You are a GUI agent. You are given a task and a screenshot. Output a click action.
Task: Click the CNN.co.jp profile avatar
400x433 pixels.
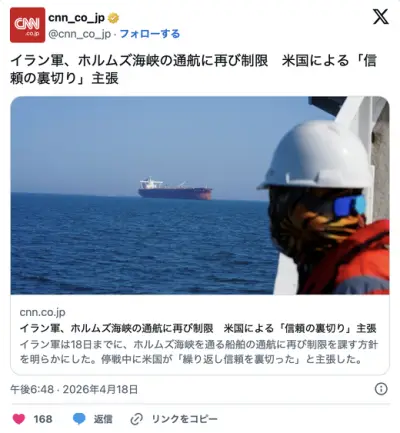point(27,25)
